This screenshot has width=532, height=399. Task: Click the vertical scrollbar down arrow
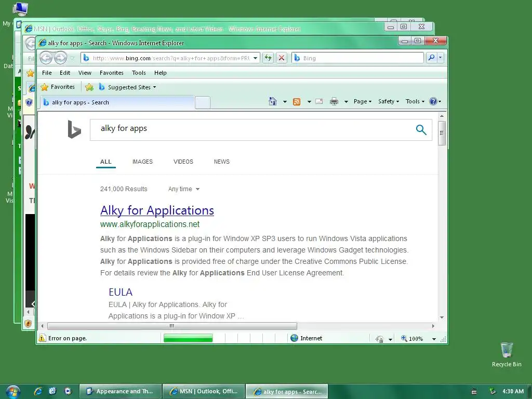[x=442, y=317]
